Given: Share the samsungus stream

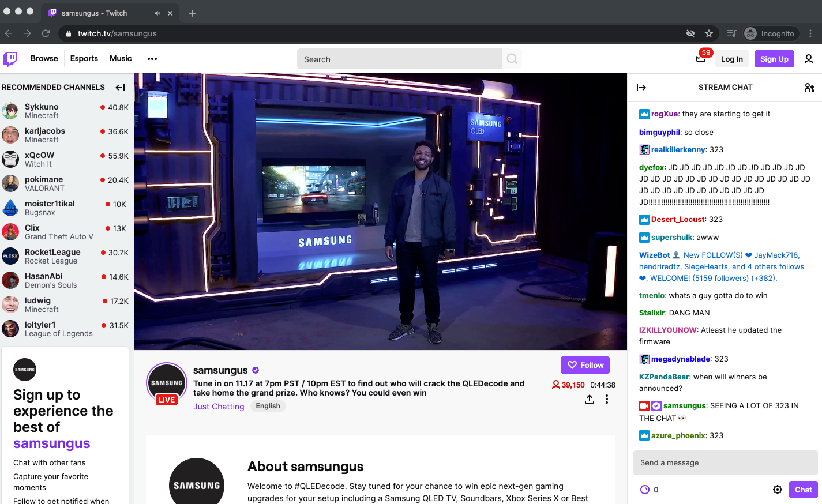Looking at the screenshot, I should point(590,399).
